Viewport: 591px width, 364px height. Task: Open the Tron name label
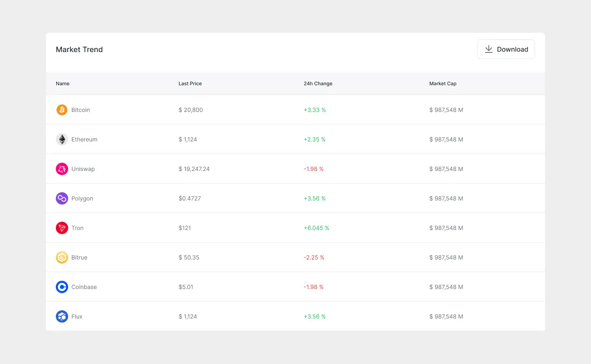click(x=78, y=228)
